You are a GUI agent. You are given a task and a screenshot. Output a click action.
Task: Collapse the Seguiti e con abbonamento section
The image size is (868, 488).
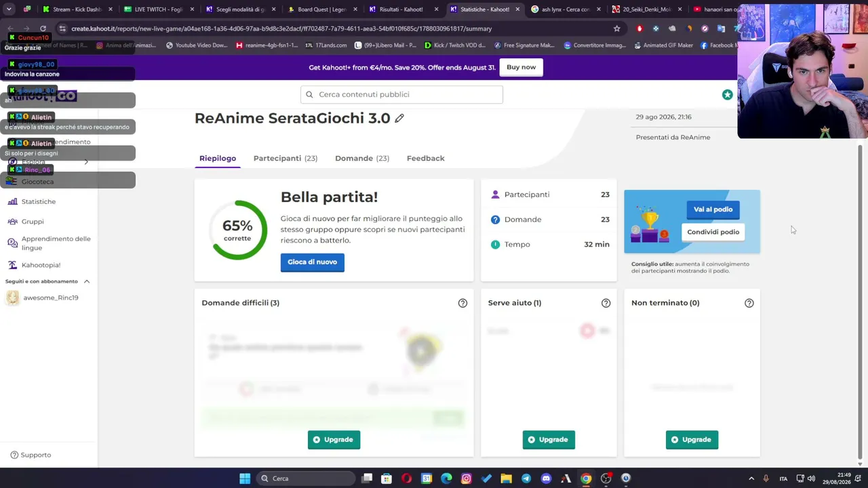click(87, 281)
